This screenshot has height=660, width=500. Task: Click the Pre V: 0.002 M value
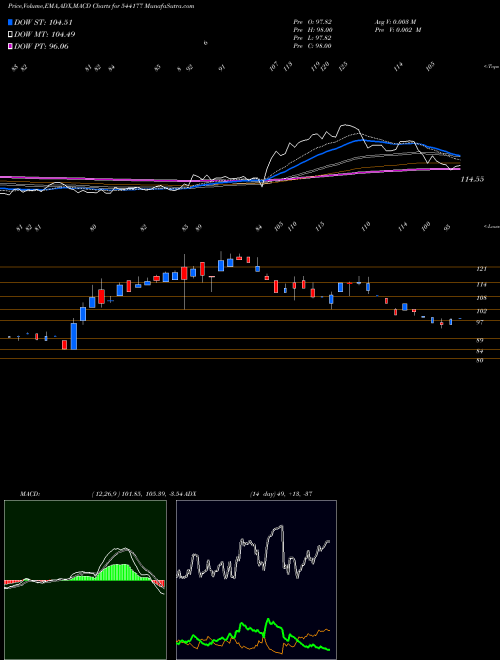click(397, 30)
